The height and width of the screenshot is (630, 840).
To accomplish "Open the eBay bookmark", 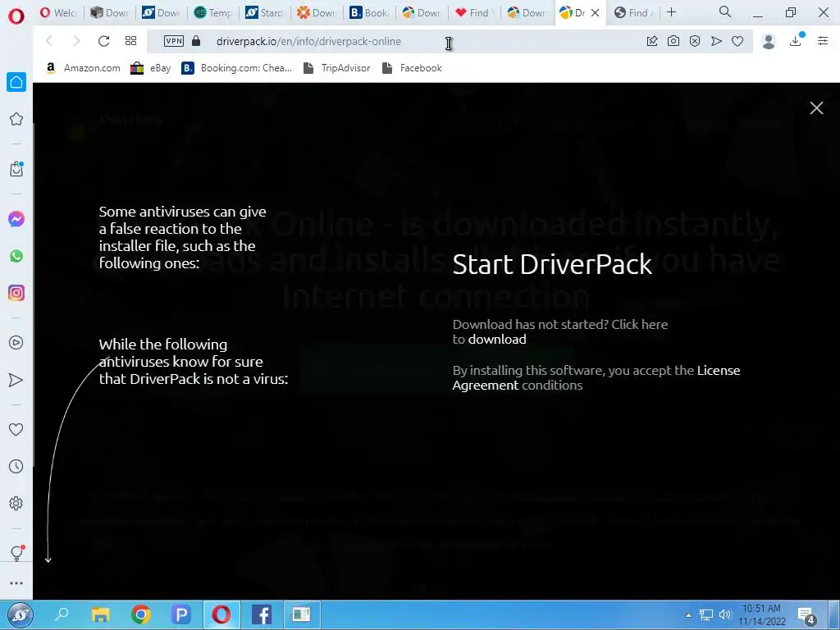I will coord(151,68).
